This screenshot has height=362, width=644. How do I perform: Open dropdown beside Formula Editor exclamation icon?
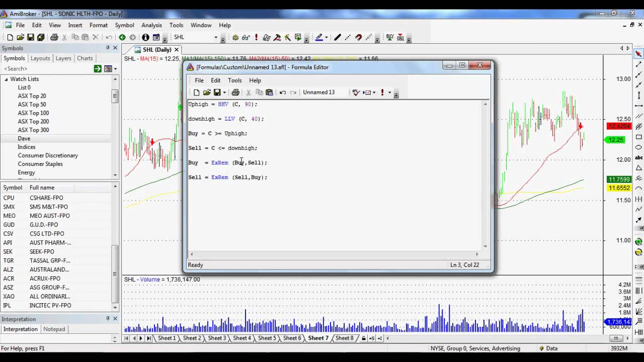point(389,93)
